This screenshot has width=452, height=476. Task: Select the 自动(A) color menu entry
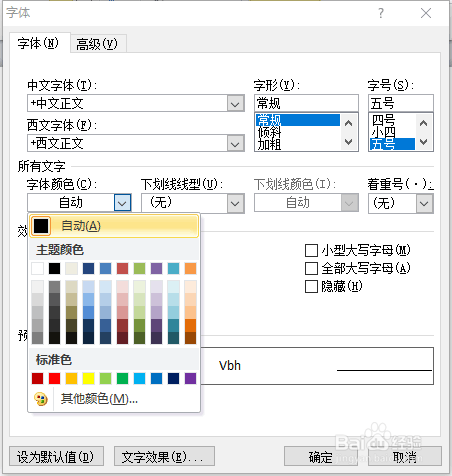pyautogui.click(x=114, y=226)
